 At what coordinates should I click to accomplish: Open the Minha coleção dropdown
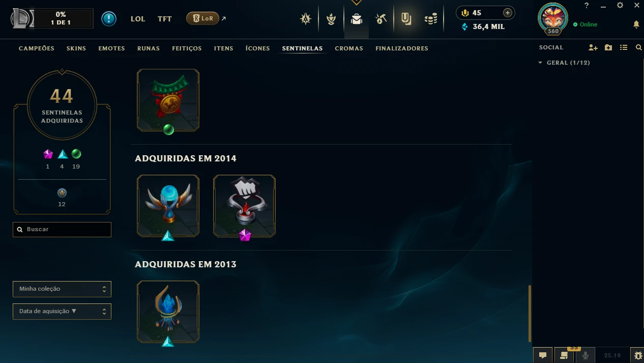(62, 289)
